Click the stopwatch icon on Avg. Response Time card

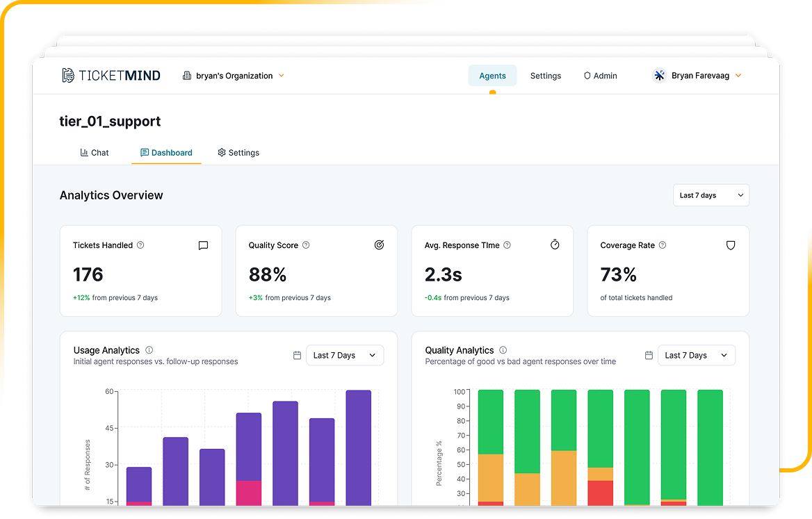554,245
